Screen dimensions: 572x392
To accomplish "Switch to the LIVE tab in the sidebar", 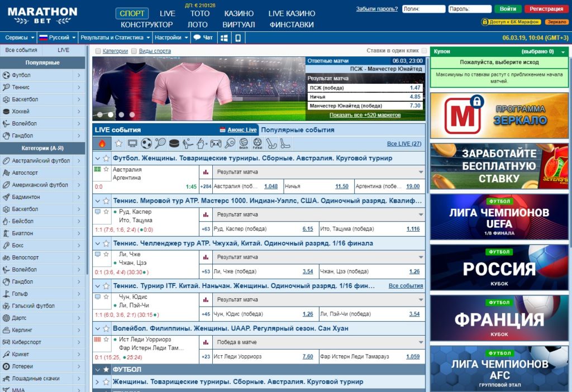I will 64,50.
